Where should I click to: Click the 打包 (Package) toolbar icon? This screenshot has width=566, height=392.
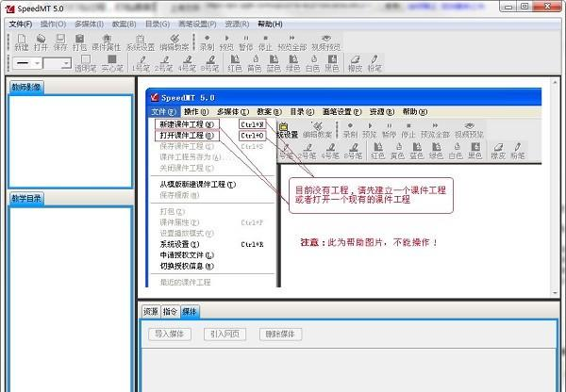80,42
